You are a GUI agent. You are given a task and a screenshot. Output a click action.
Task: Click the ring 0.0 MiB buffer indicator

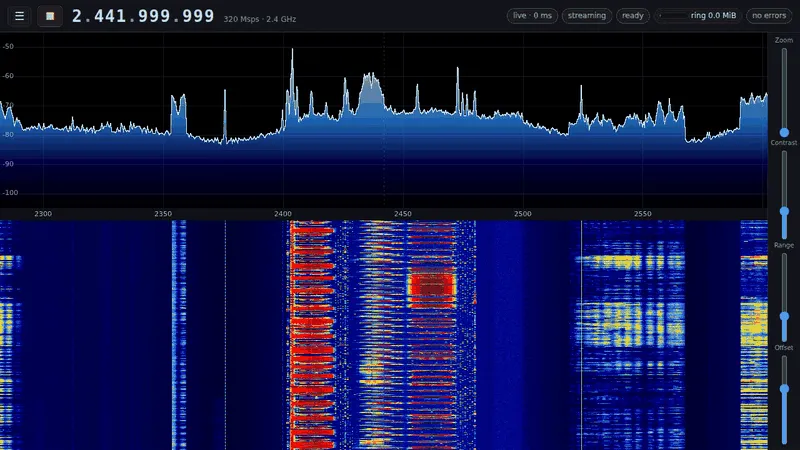click(x=698, y=16)
